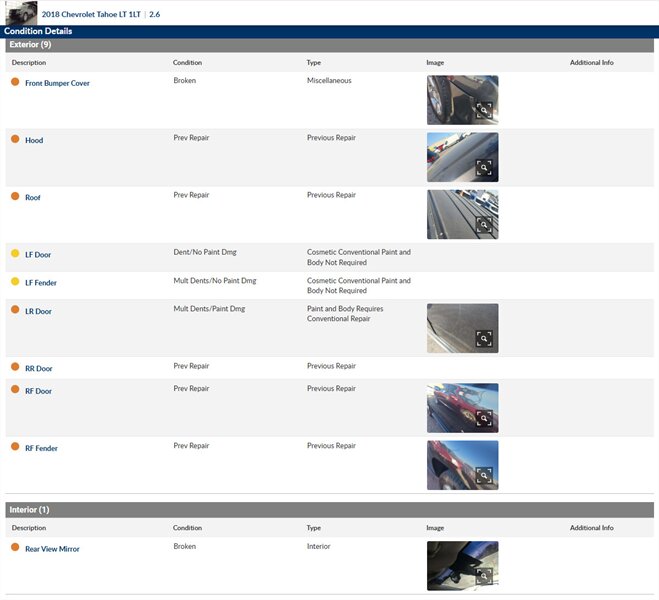Click the yellow severity dot beside LF Door
This screenshot has height=600, width=659.
15,253
